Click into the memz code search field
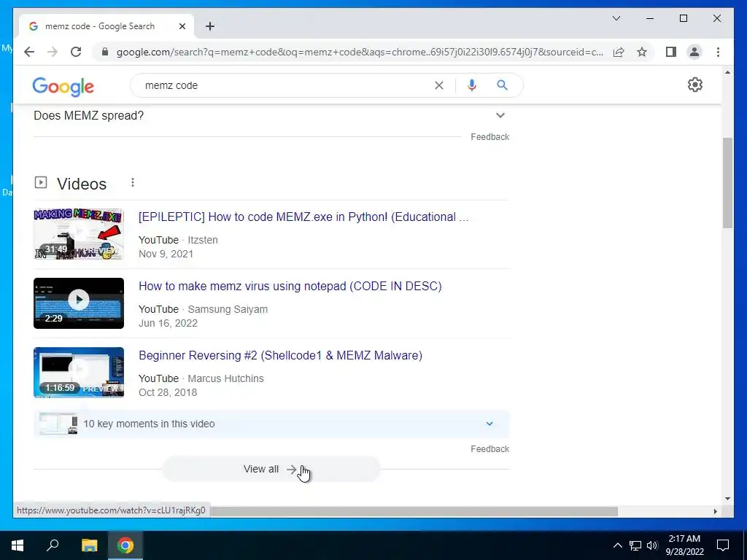Screen dimensions: 747x560 coord(286,85)
